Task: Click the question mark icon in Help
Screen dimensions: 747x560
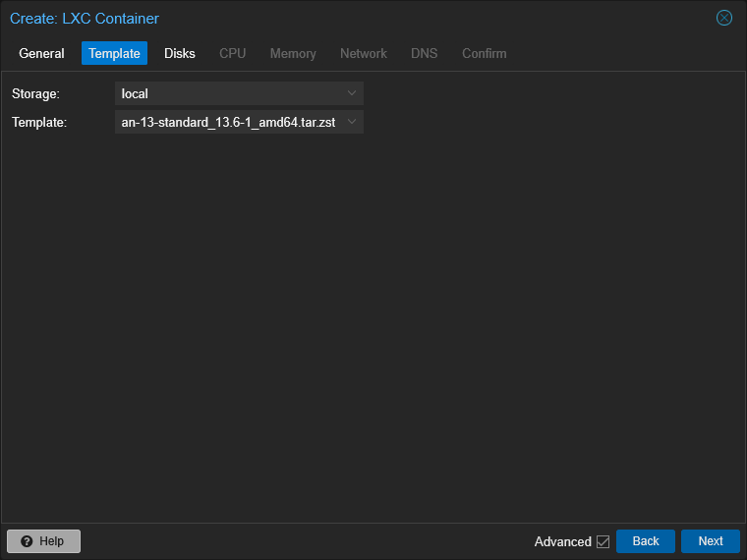Action: [x=27, y=541]
